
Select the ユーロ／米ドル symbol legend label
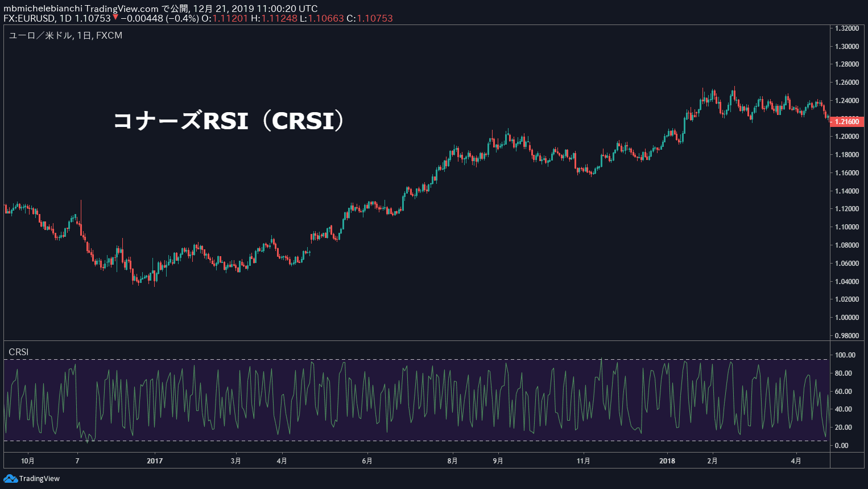(40, 35)
